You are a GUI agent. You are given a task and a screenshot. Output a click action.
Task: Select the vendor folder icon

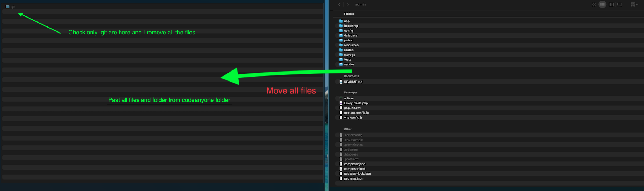click(341, 64)
